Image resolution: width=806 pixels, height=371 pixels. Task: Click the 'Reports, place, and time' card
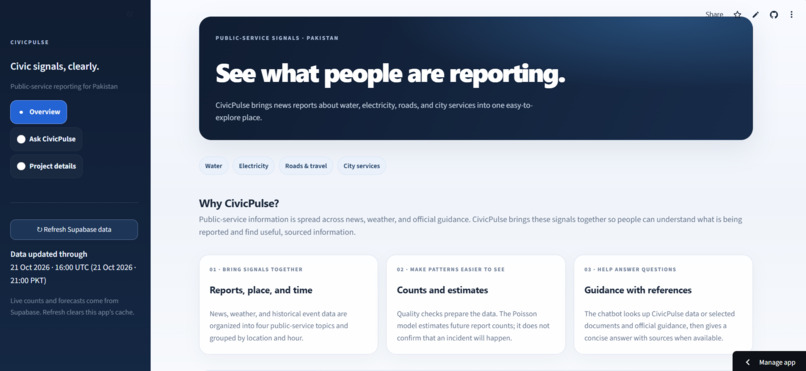288,304
